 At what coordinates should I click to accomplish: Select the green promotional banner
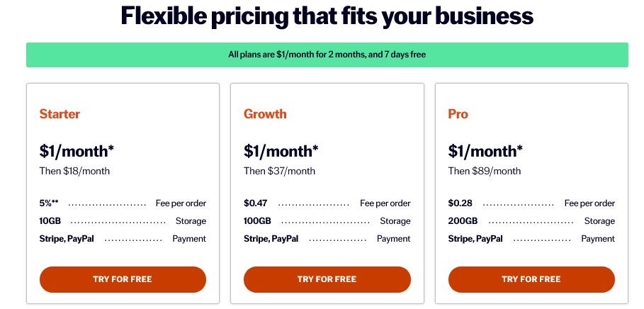coord(327,55)
